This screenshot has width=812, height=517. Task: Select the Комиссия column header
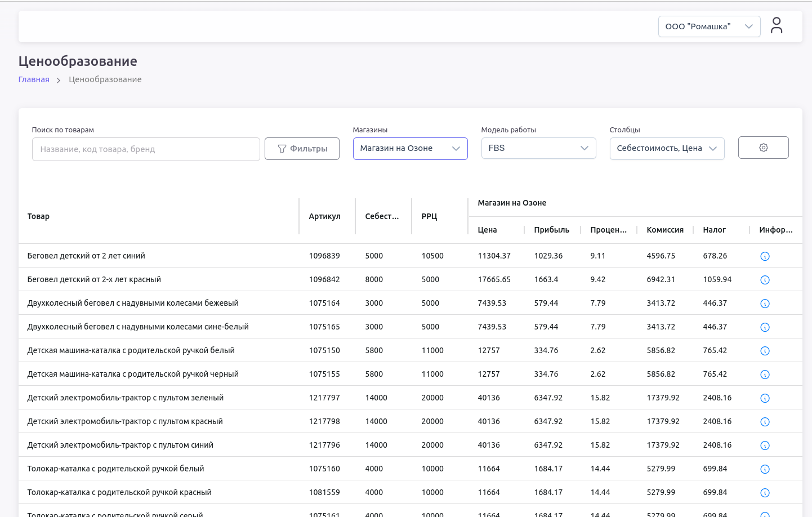tap(664, 230)
